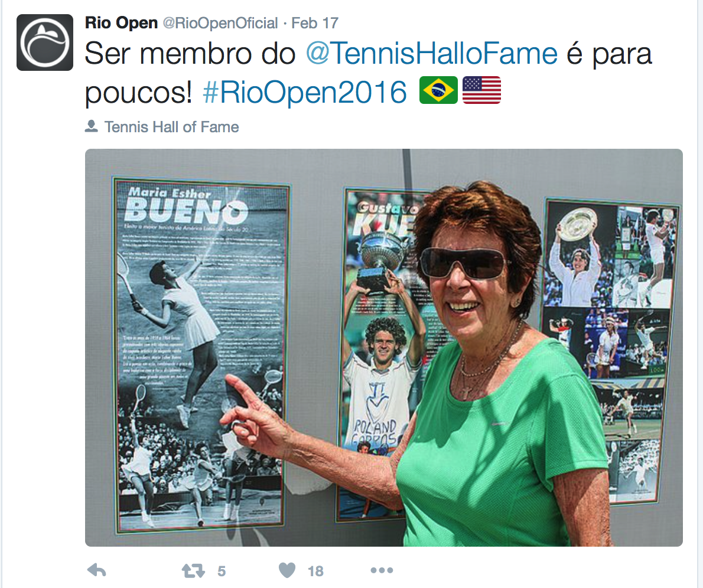Screen dimensions: 703x588
Task: View the retweet count of 5
Action: [x=222, y=571]
